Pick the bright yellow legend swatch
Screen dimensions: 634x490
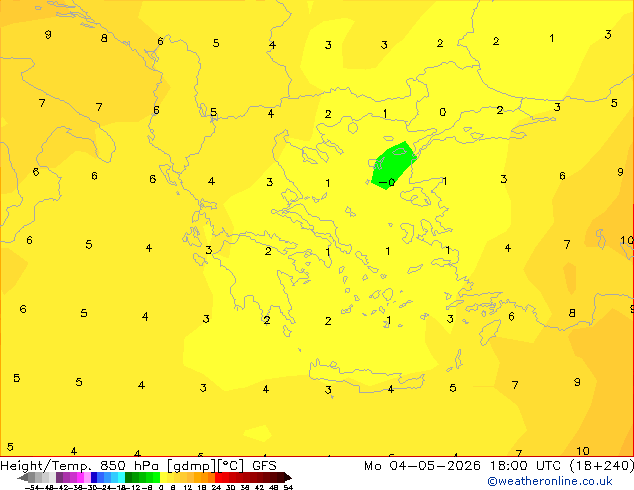click(163, 477)
